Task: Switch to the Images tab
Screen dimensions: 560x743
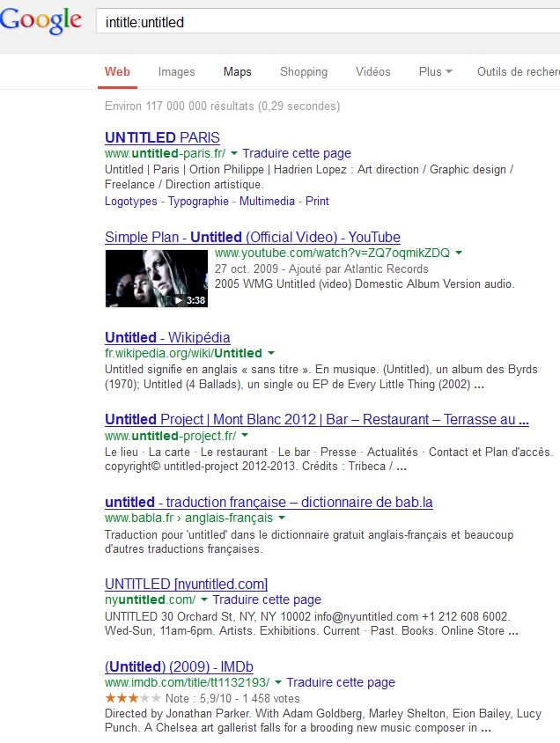Action: point(176,72)
